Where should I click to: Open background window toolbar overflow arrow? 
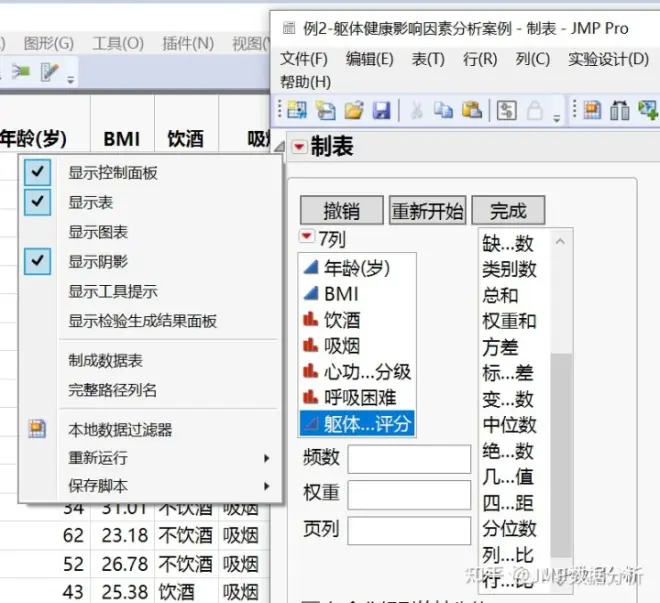(71, 80)
